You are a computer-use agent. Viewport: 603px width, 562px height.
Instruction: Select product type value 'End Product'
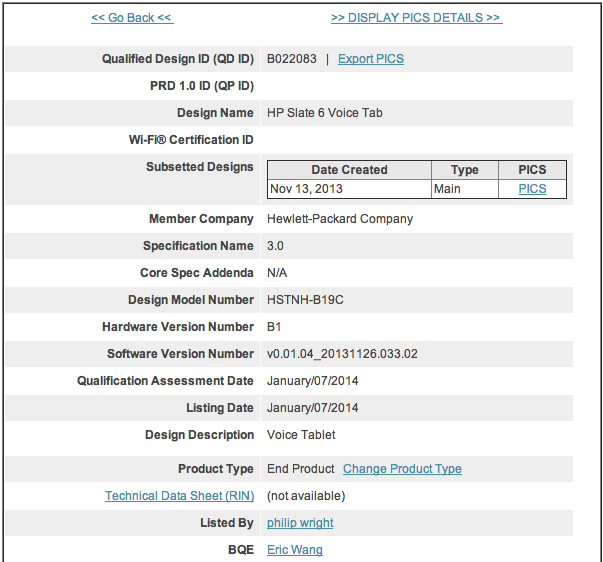[301, 469]
